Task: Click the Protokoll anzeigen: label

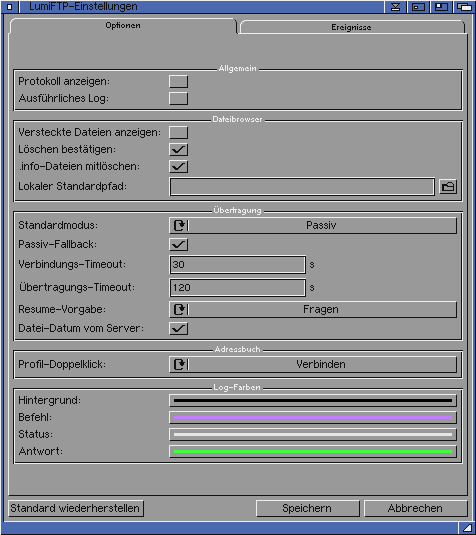Action: click(x=64, y=82)
